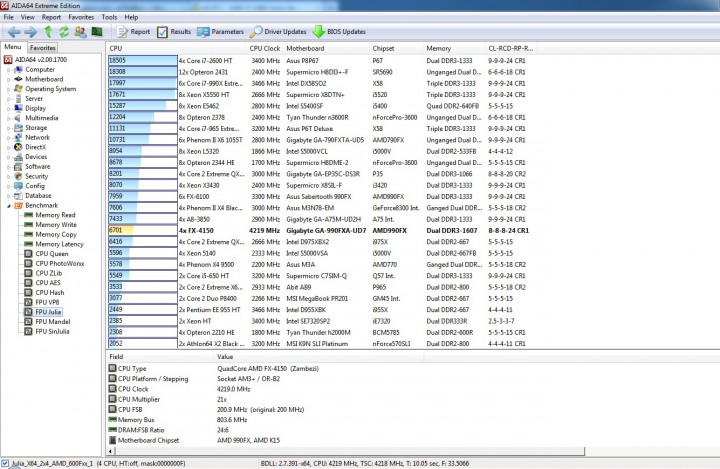Click the users icon in the toolbar

[x=80, y=32]
